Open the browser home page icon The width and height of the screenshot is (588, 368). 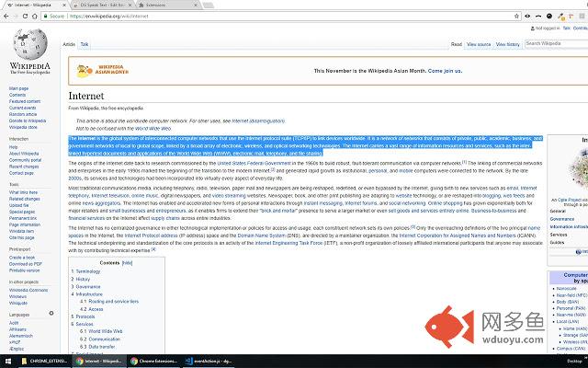point(35,17)
